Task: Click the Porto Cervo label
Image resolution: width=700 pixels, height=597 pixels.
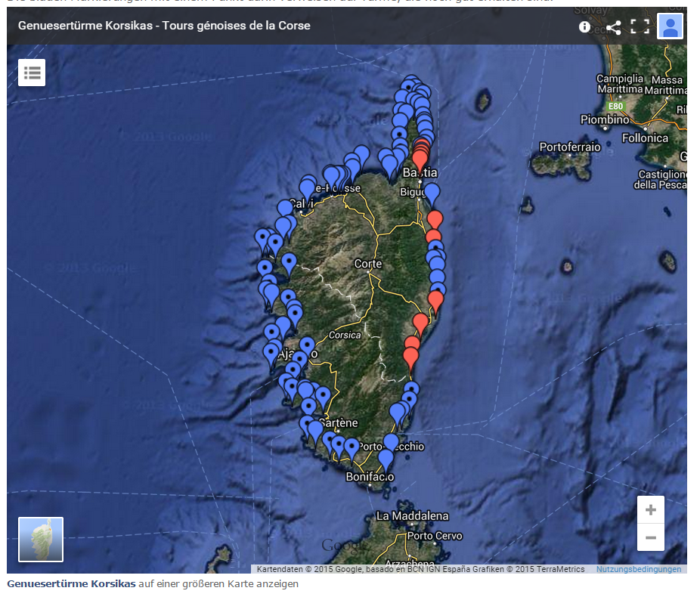Action: 435,536
